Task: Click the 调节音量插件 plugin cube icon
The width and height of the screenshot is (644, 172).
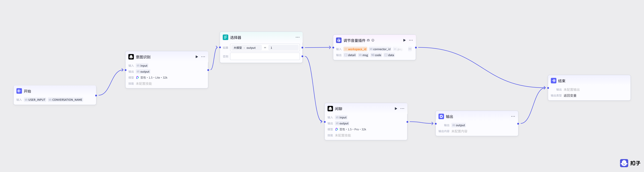Action: (x=339, y=40)
